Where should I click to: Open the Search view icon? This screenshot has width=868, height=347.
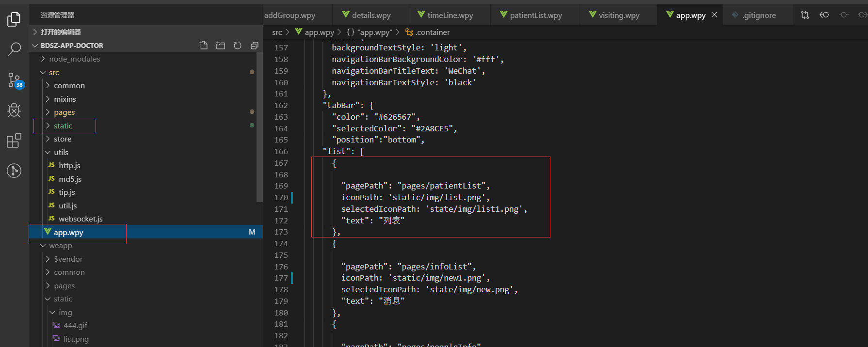[14, 49]
